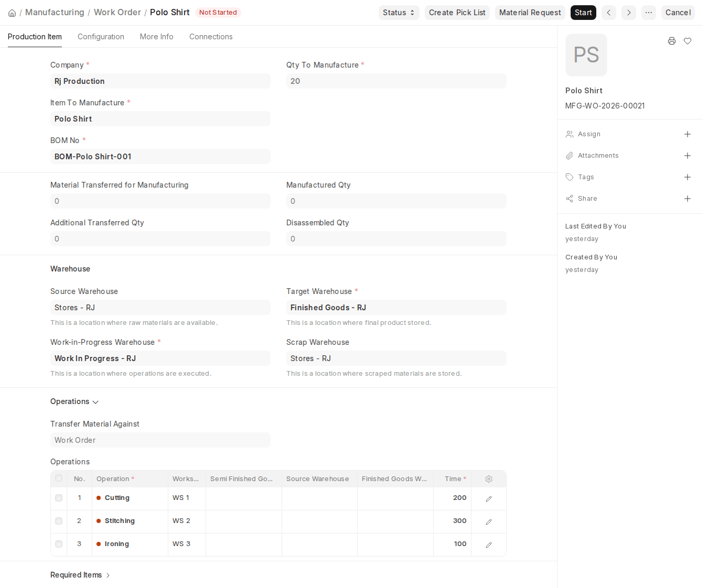This screenshot has width=708, height=588.
Task: Click the Cancel button
Action: [678, 13]
